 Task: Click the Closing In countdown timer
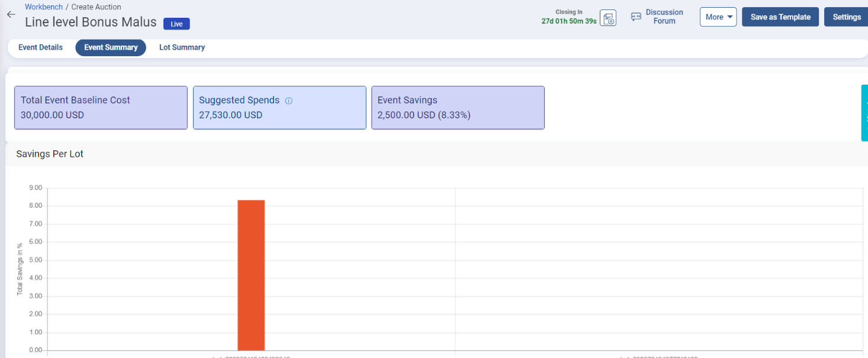click(x=568, y=21)
